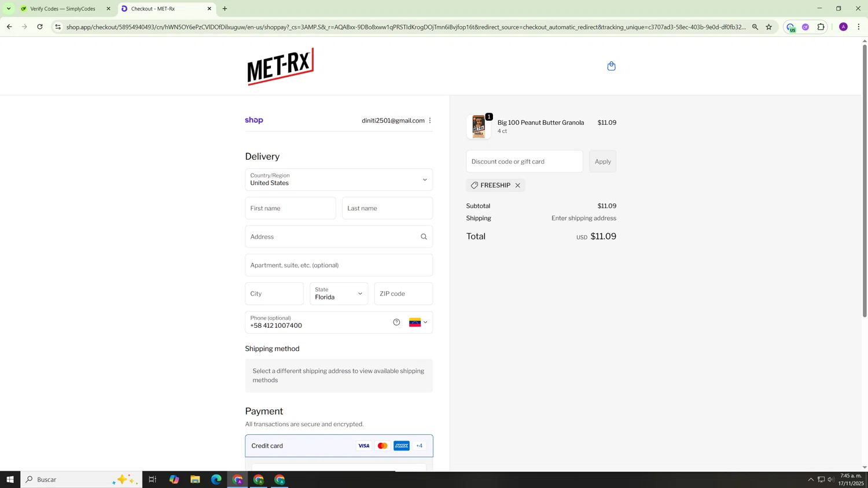The width and height of the screenshot is (868, 488).
Task: Click the Apartment, suite, etc. field
Action: 339,265
